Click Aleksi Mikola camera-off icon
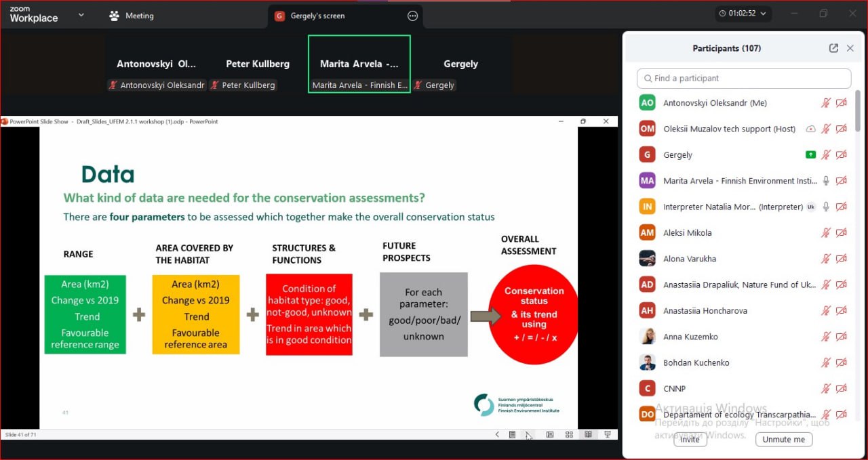This screenshot has height=460, width=868. [x=842, y=232]
